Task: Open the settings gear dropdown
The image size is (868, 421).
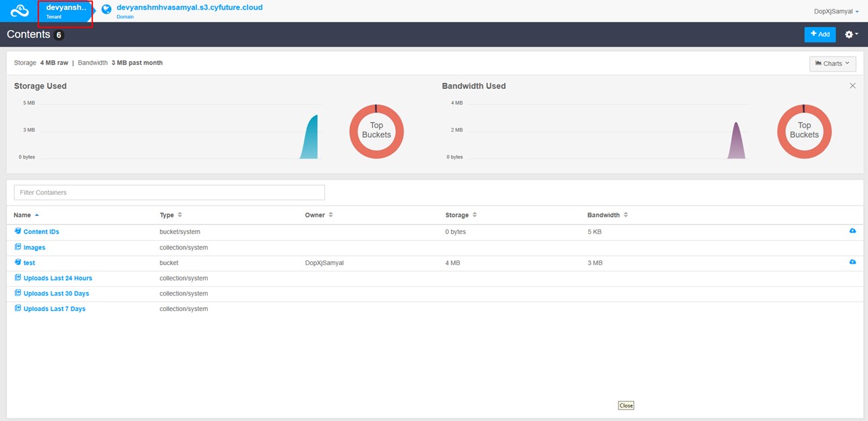Action: click(851, 34)
